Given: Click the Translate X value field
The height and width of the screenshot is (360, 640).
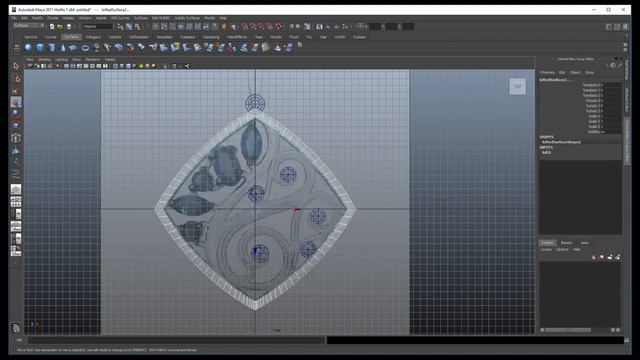Looking at the screenshot, I should point(611,85).
